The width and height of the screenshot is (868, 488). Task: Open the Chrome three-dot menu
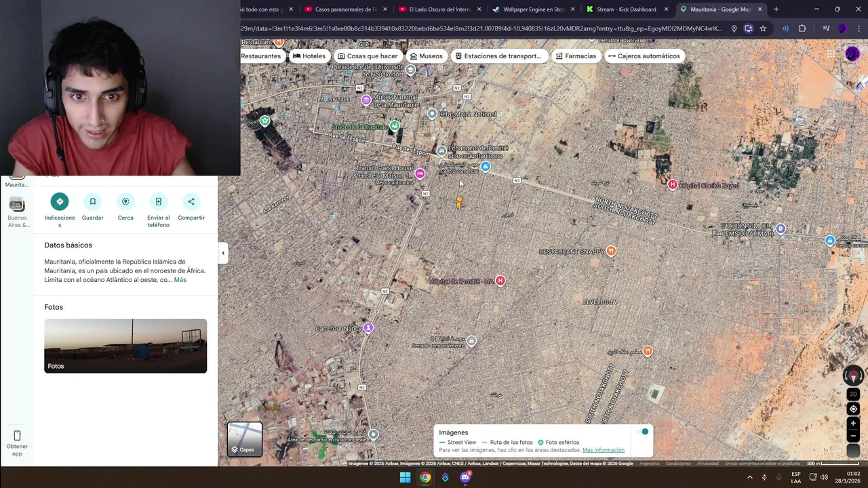tap(859, 28)
